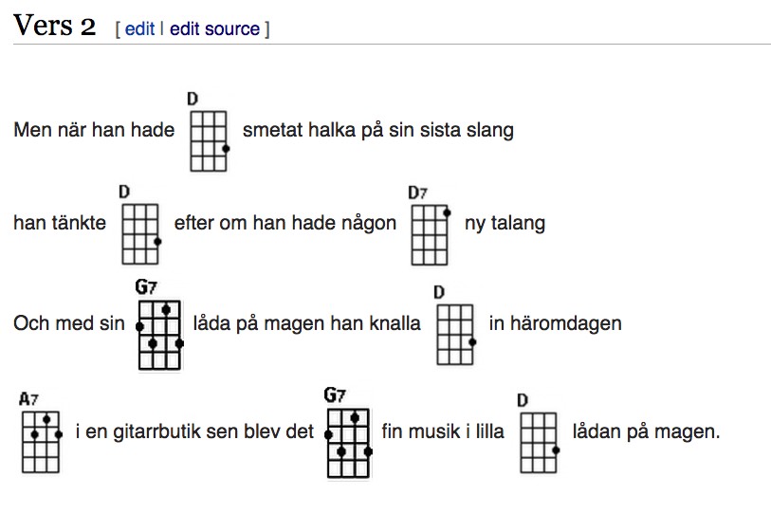This screenshot has width=771, height=532.
Task: Click the words 'ny talang'
Action: click(505, 223)
